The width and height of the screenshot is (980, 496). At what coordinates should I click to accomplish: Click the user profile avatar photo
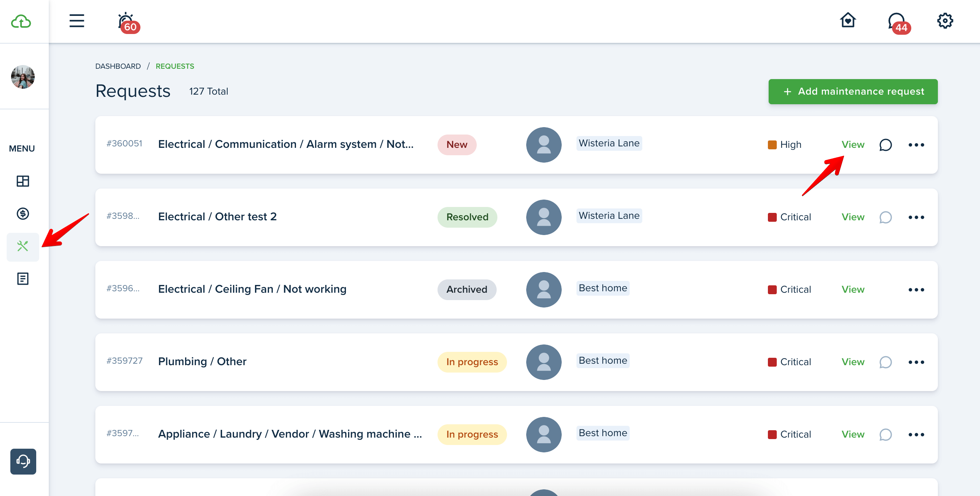pyautogui.click(x=23, y=77)
